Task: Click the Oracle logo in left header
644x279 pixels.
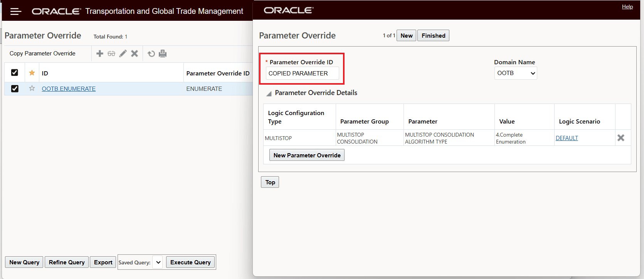Action: [56, 12]
